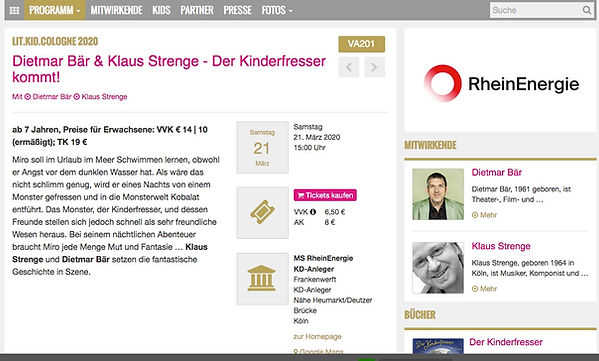Click the search magnifier icon
Screen dimensions: 599x361
pos(587,10)
